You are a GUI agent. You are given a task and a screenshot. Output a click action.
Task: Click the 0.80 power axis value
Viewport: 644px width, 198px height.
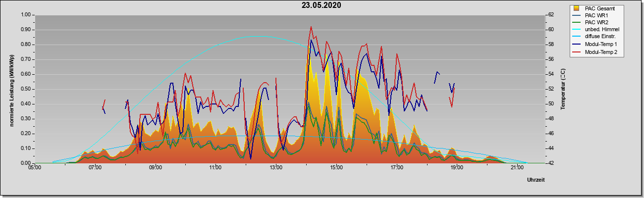(25, 45)
